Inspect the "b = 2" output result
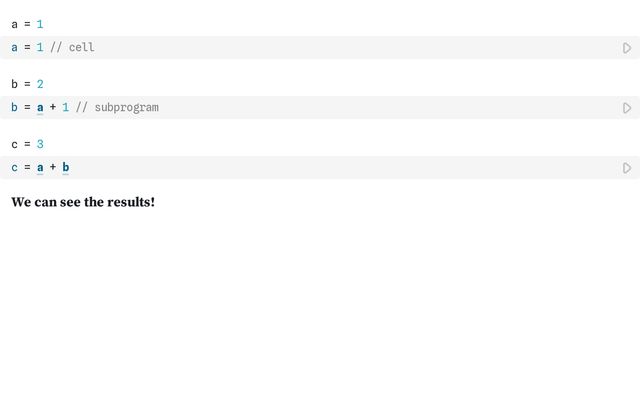Image resolution: width=640 pixels, height=400 pixels. [x=27, y=84]
